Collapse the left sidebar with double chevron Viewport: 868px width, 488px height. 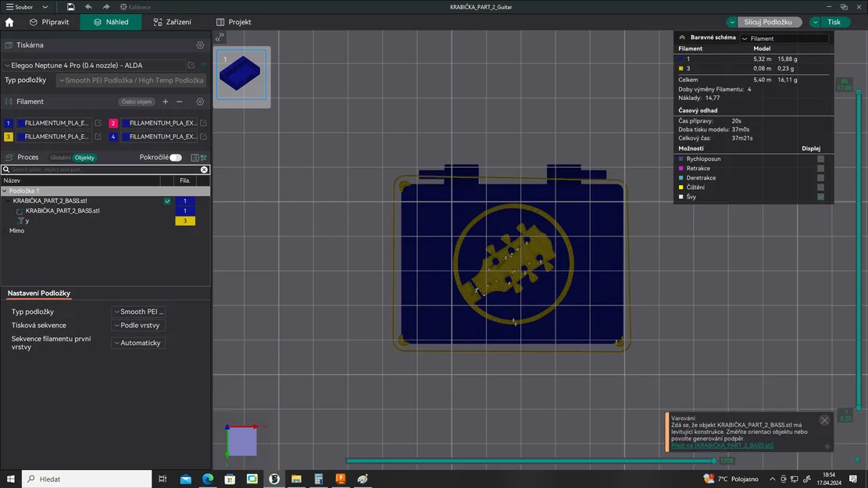220,37
